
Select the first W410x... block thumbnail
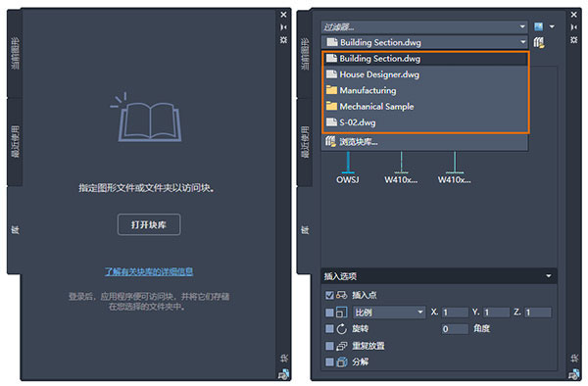tap(401, 168)
